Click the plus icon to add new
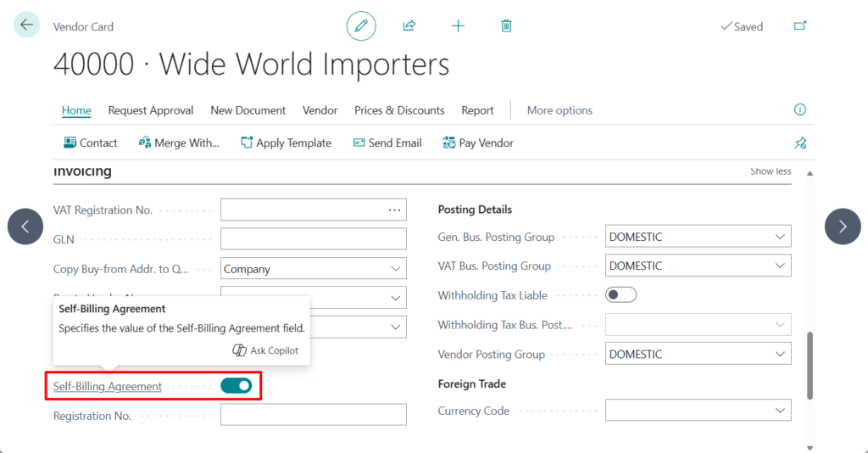868x453 pixels. pos(458,26)
